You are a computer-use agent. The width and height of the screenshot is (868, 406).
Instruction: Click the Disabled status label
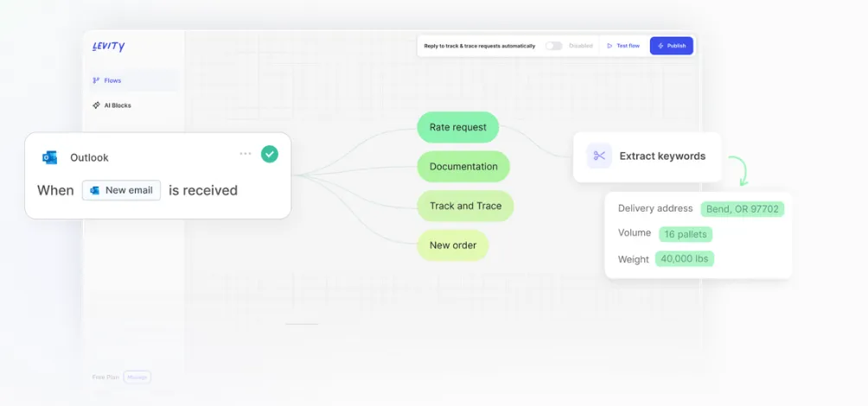click(x=581, y=46)
